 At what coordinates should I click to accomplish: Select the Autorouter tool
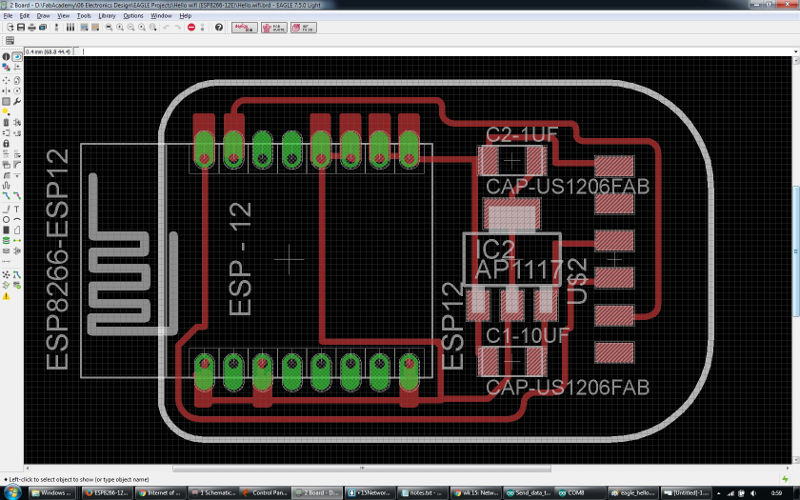click(x=17, y=274)
